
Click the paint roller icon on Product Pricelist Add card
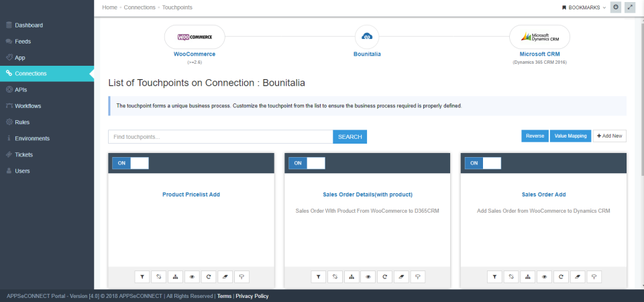pyautogui.click(x=242, y=277)
